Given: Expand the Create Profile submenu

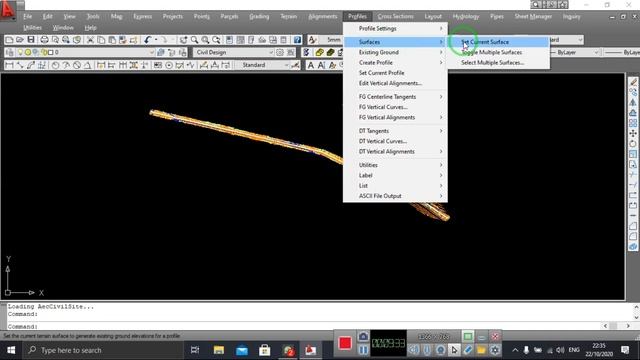Looking at the screenshot, I should pyautogui.click(x=395, y=62).
